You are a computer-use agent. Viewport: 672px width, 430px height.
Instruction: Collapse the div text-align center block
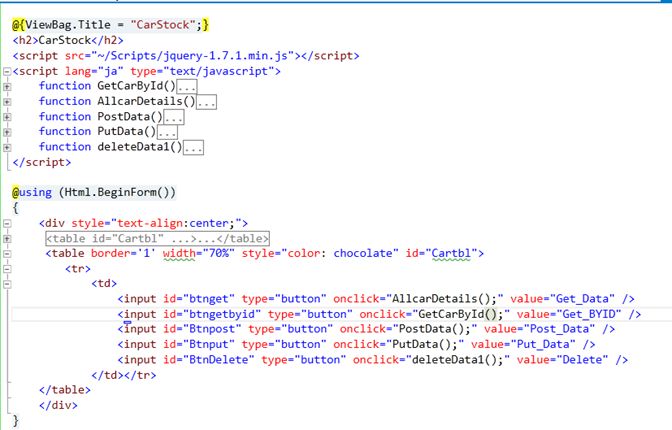click(x=7, y=223)
